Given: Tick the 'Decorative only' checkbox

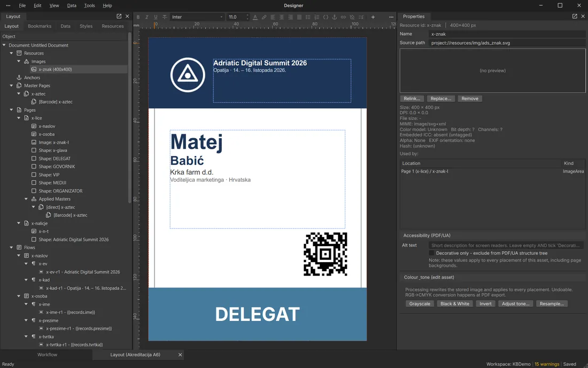Looking at the screenshot, I should 431,253.
